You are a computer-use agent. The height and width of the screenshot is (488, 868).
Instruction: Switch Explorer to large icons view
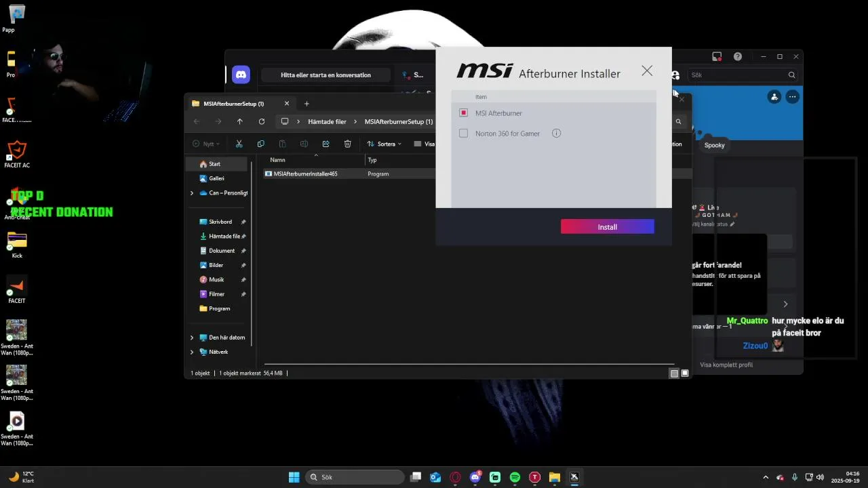click(685, 373)
